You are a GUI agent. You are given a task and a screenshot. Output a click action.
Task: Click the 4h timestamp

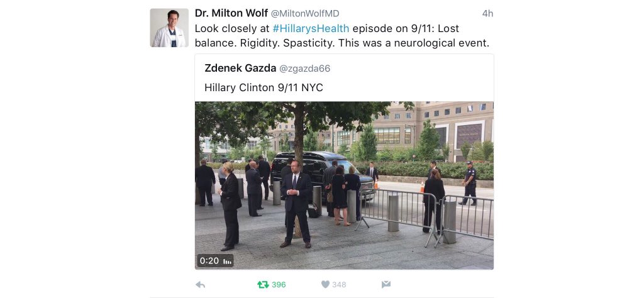point(487,14)
